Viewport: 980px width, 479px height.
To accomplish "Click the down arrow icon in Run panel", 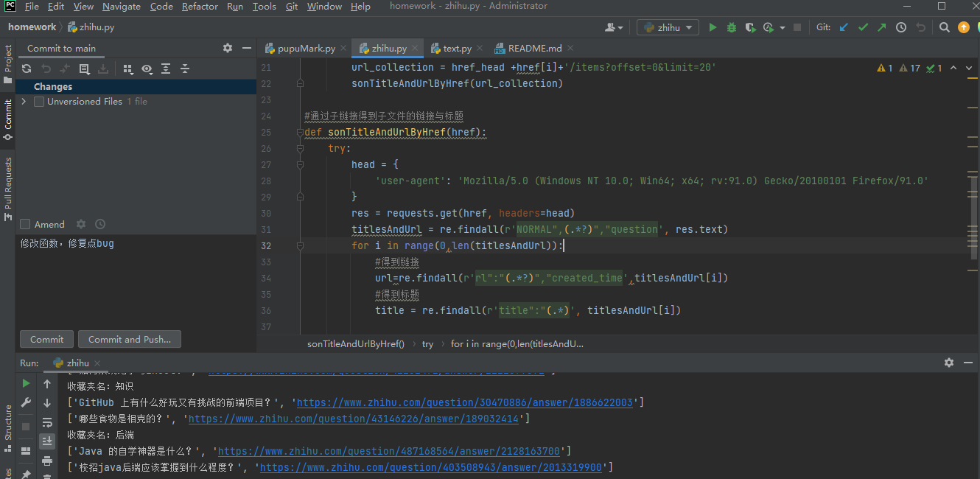I will (47, 403).
